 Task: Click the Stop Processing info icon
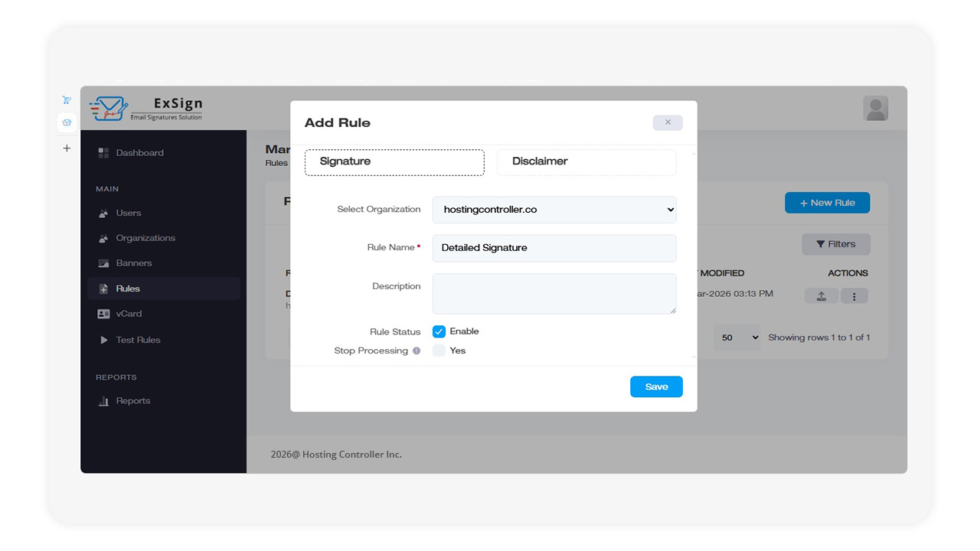click(x=416, y=351)
